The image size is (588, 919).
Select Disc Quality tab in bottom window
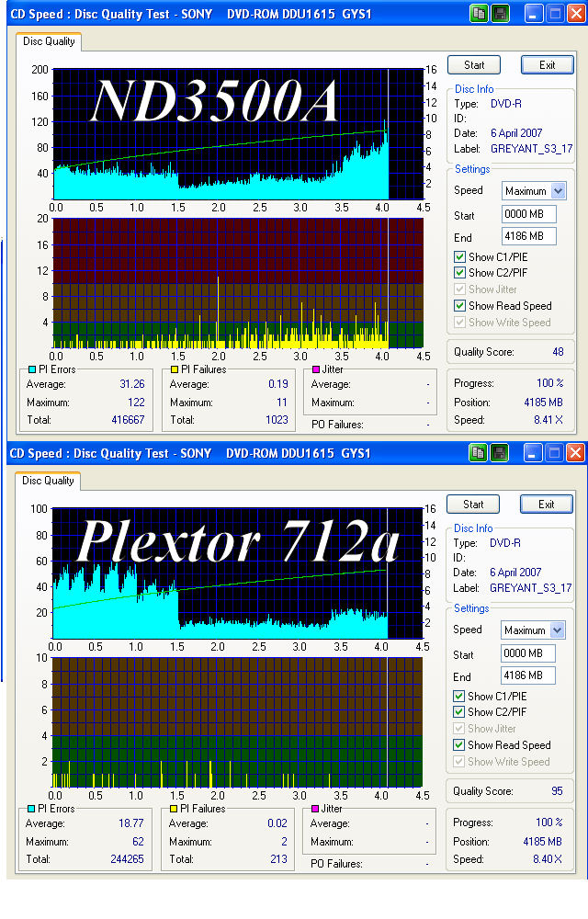[48, 481]
